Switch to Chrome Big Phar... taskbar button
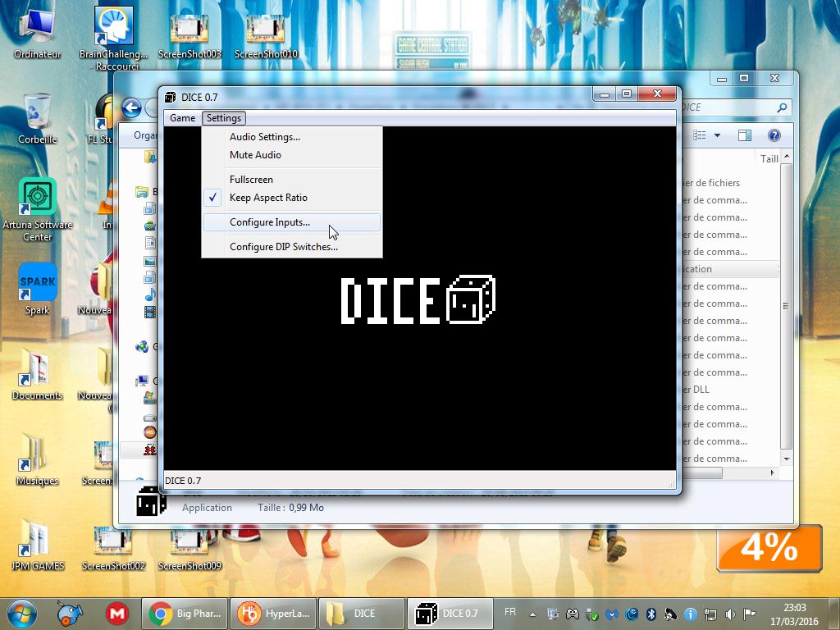The image size is (840, 630). (x=184, y=614)
